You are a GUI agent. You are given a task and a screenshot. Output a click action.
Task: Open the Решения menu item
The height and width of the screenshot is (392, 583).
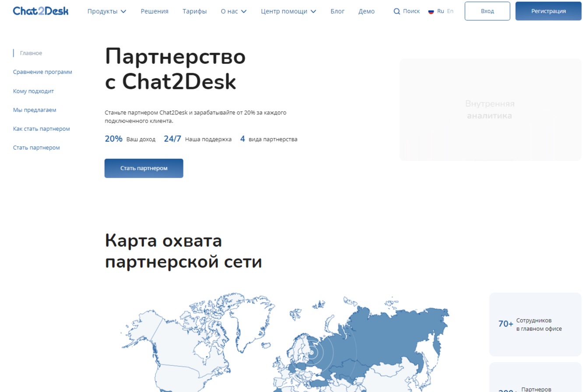pos(155,11)
